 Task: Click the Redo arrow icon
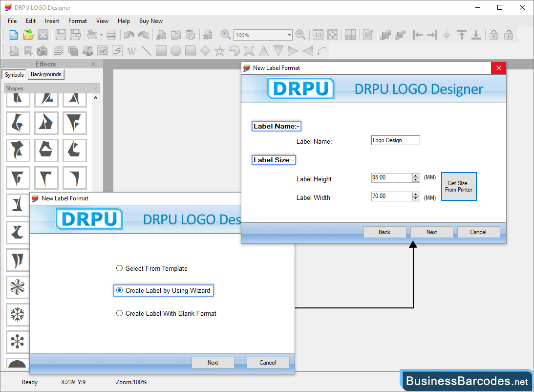143,35
